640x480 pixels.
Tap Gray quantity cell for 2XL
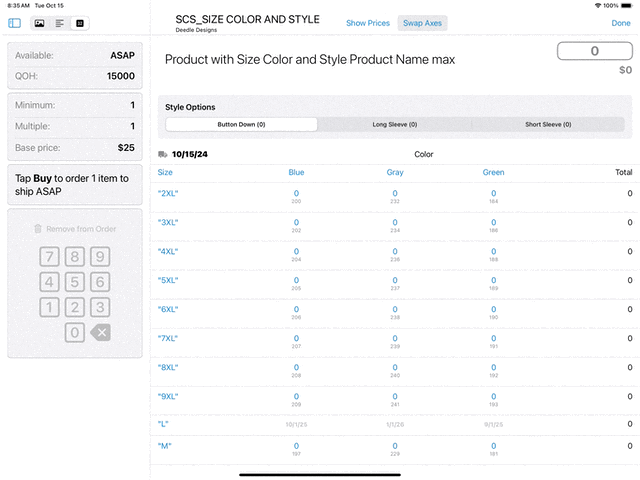click(395, 196)
